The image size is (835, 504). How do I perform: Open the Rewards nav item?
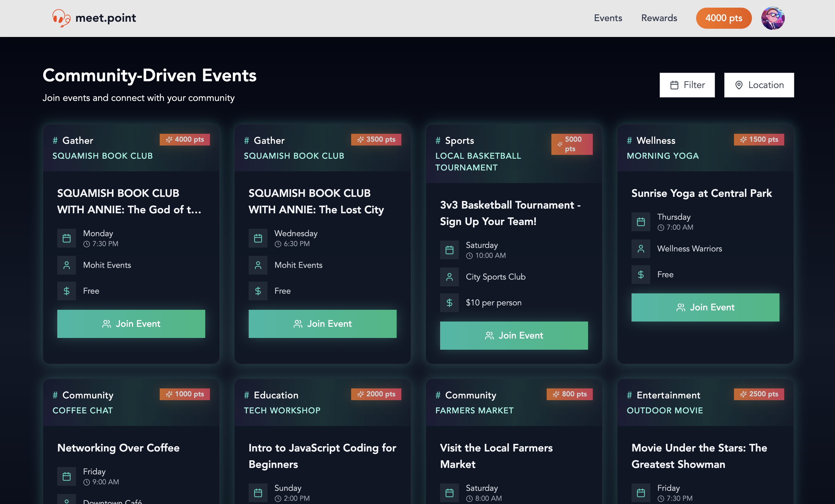(x=659, y=18)
